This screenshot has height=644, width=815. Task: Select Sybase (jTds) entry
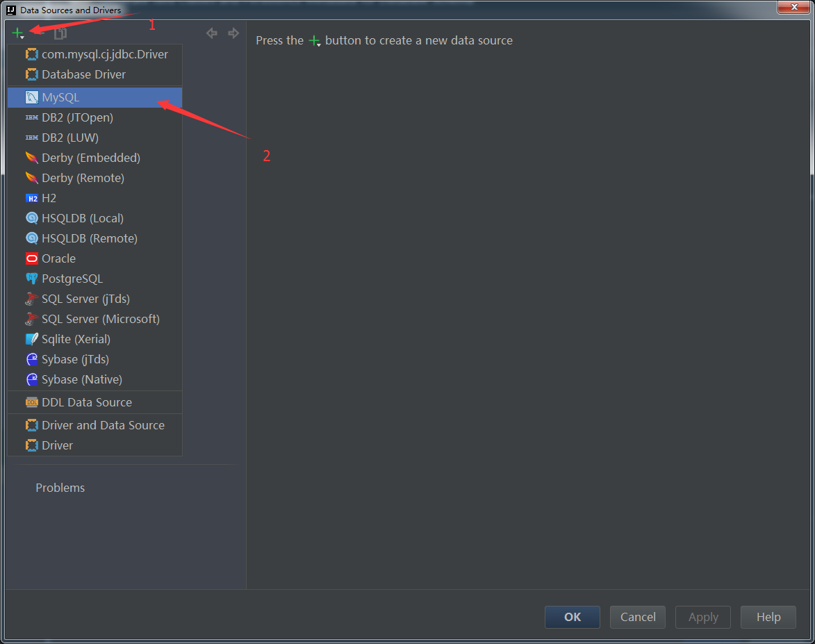click(x=95, y=359)
